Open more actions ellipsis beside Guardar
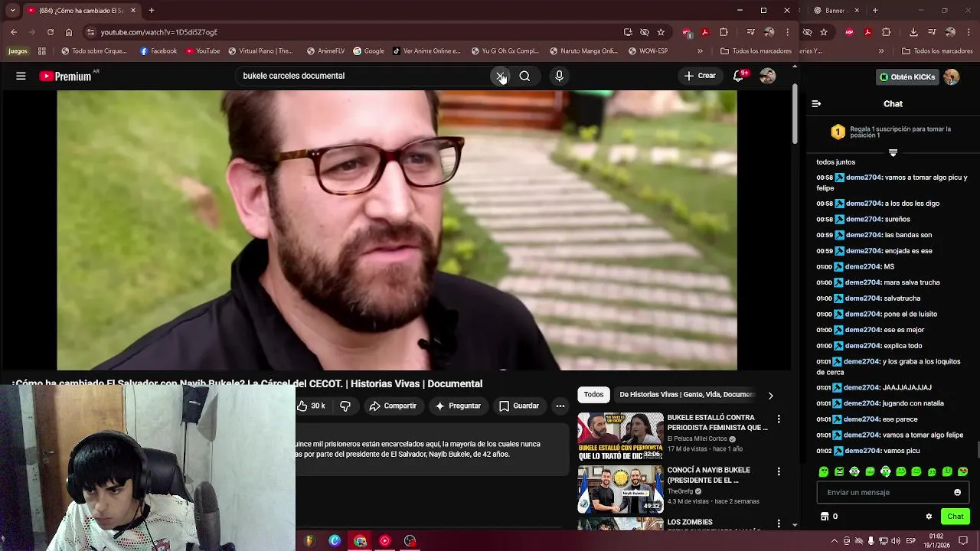 tap(560, 406)
